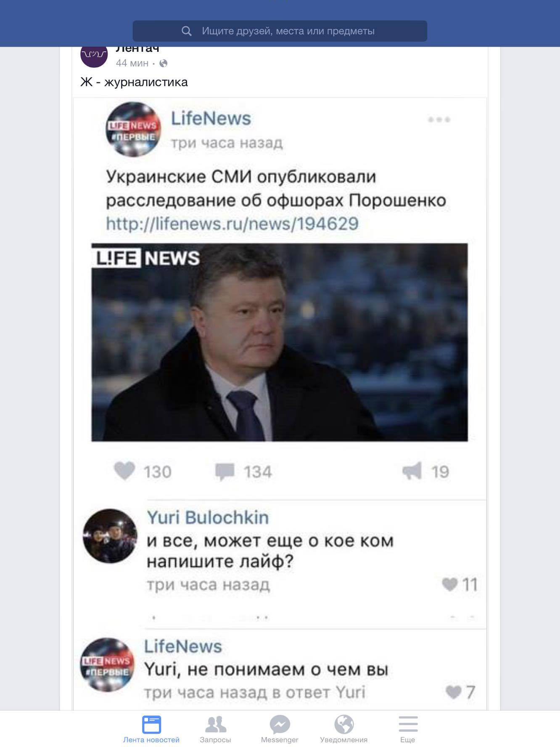Switch to Лента новостей tab
Screen dimensions: 560x747
tap(151, 729)
